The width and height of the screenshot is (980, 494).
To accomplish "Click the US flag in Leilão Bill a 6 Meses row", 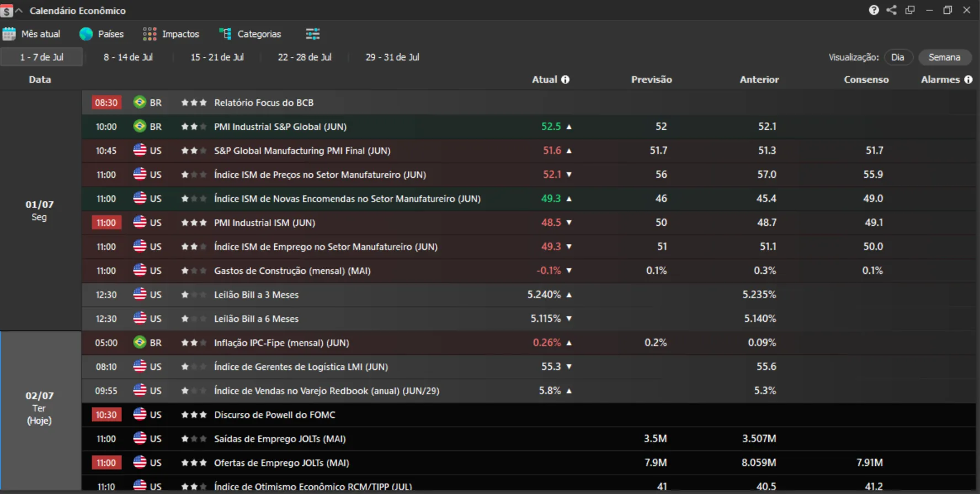I will tap(140, 318).
